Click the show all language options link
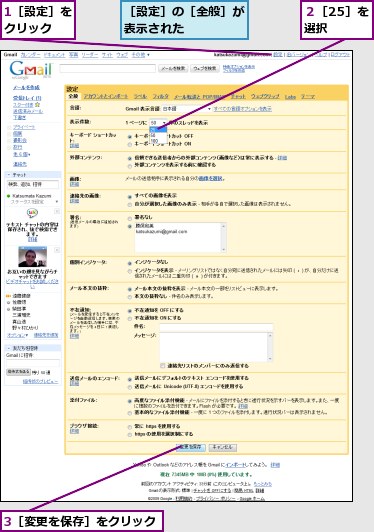Viewport: 374px width, 532px height. point(243,109)
